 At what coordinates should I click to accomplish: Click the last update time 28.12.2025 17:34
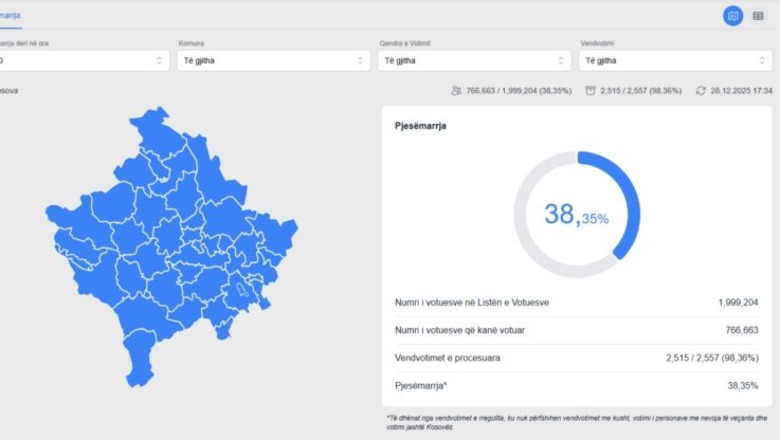point(741,90)
